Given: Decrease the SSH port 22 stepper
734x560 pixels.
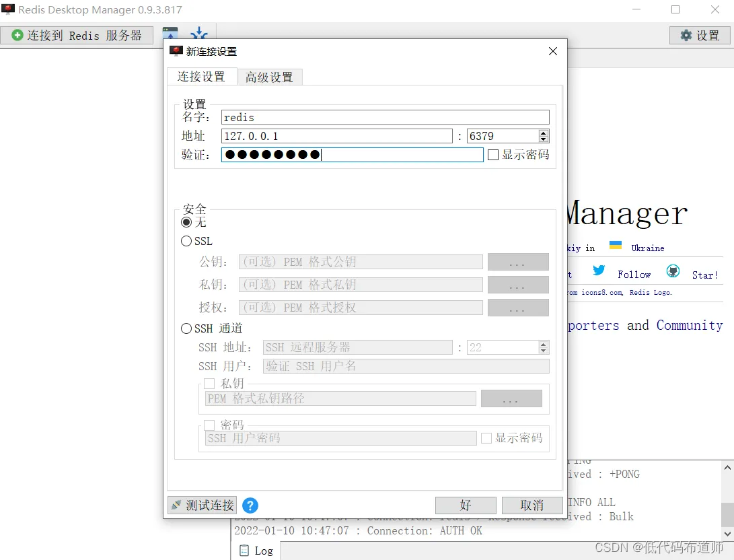Looking at the screenshot, I should [544, 351].
